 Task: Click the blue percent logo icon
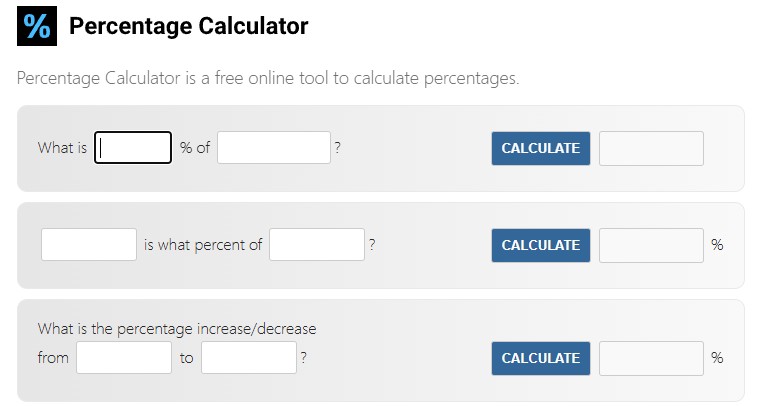pyautogui.click(x=37, y=26)
